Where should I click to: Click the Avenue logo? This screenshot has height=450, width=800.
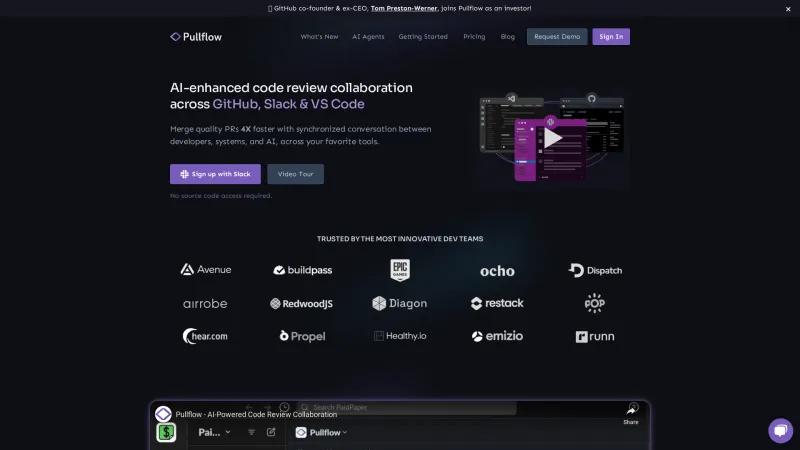click(x=206, y=269)
